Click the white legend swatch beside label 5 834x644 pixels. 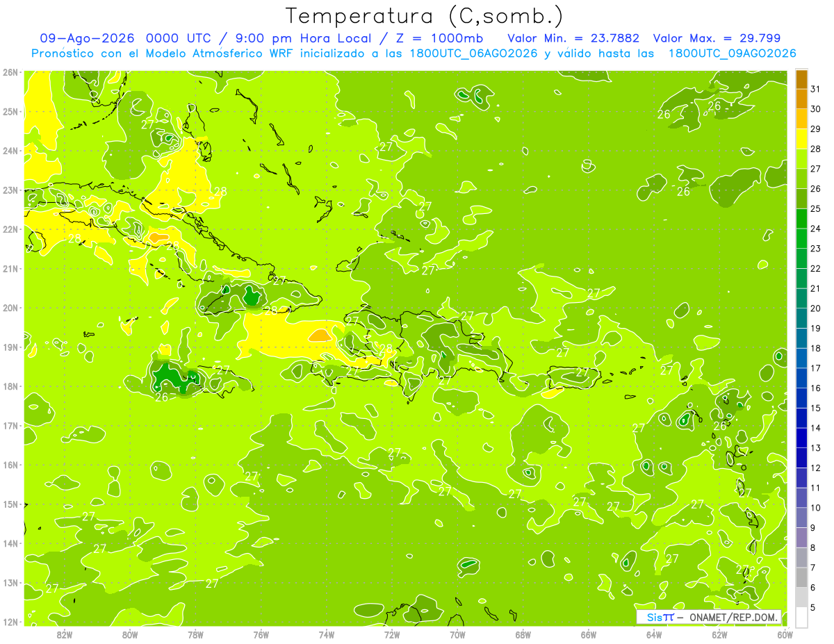pos(801,617)
